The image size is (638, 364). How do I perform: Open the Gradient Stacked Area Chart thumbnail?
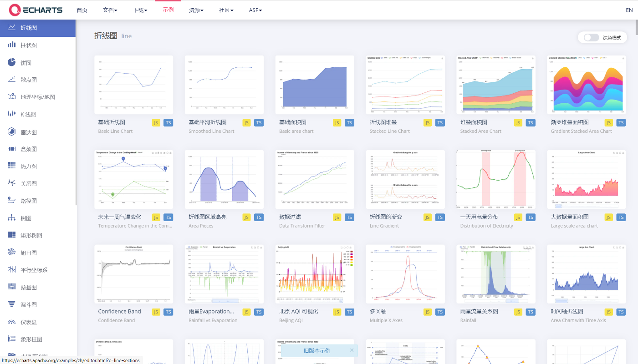pos(587,85)
